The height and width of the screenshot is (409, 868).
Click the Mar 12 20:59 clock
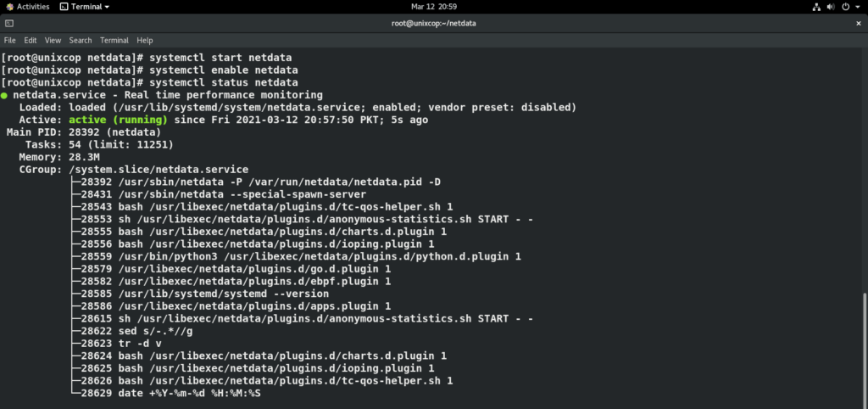coord(433,7)
